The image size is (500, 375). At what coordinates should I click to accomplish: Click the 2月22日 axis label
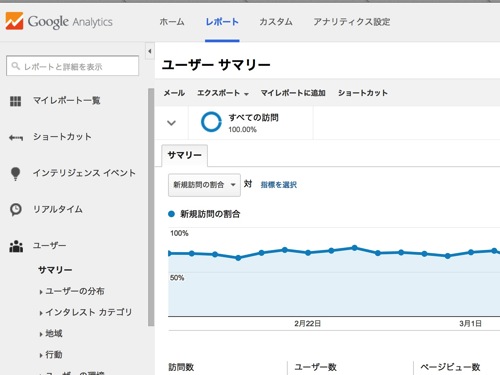(307, 323)
